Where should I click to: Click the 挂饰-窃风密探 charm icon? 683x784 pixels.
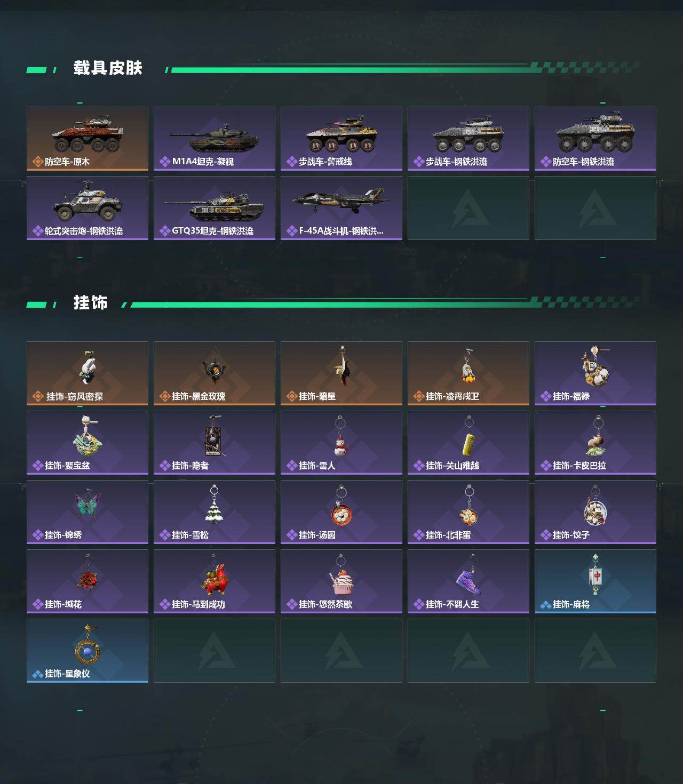point(88,368)
